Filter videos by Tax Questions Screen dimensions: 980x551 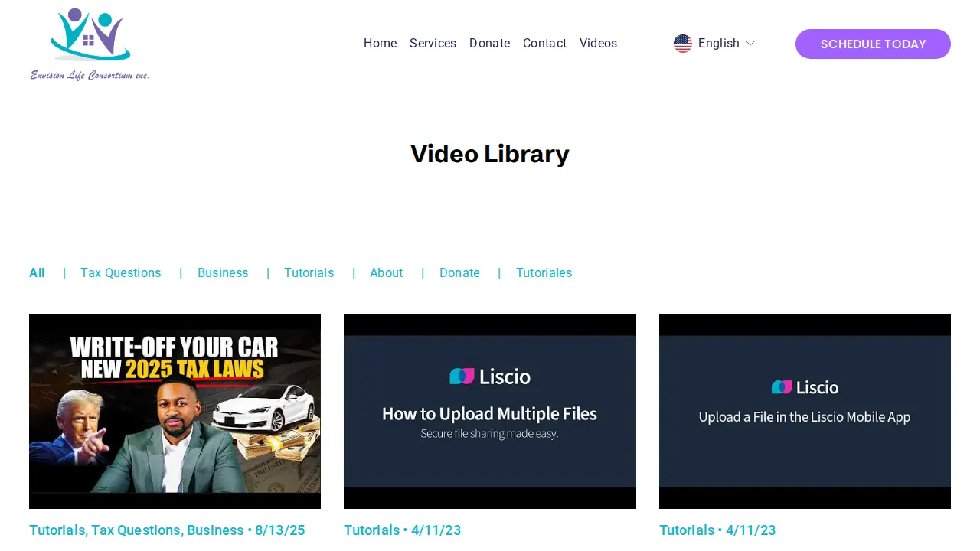tap(121, 273)
